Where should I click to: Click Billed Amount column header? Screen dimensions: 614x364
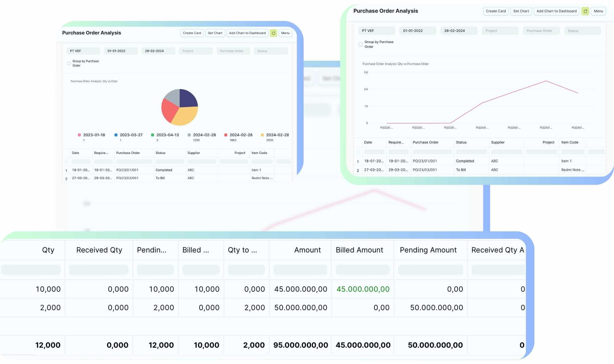pos(359,250)
